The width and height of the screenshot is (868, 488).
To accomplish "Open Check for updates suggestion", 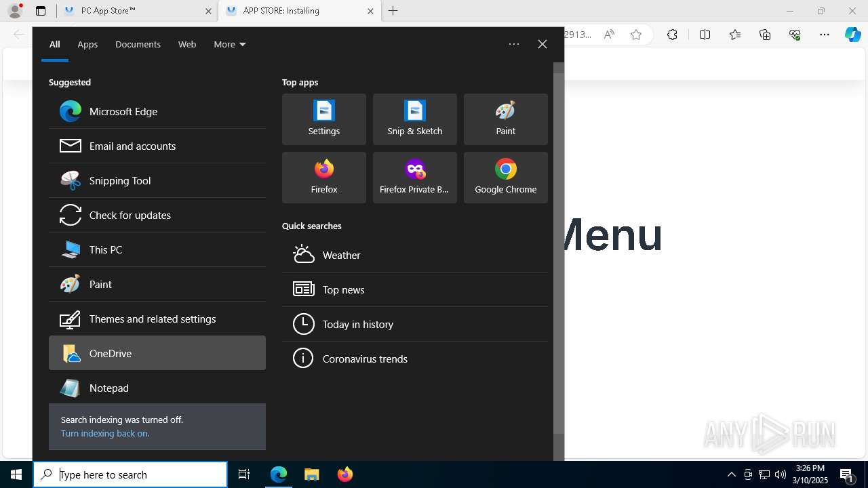I will coord(157,215).
